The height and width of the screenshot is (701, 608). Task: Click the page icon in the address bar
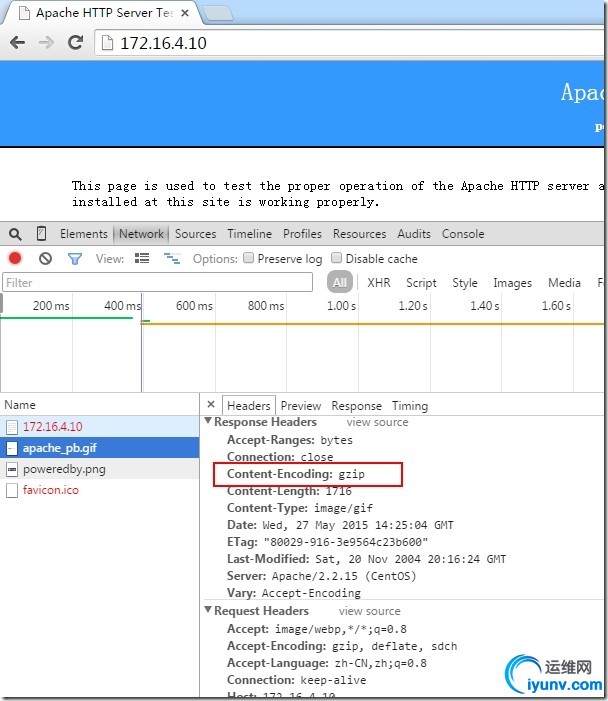pyautogui.click(x=107, y=43)
